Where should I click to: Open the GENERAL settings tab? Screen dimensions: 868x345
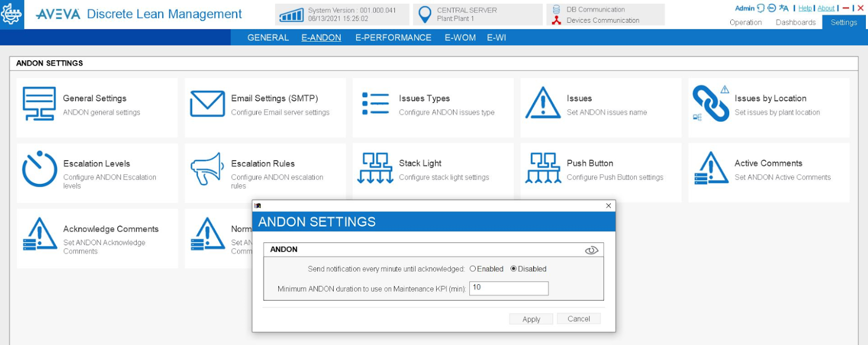pyautogui.click(x=268, y=37)
